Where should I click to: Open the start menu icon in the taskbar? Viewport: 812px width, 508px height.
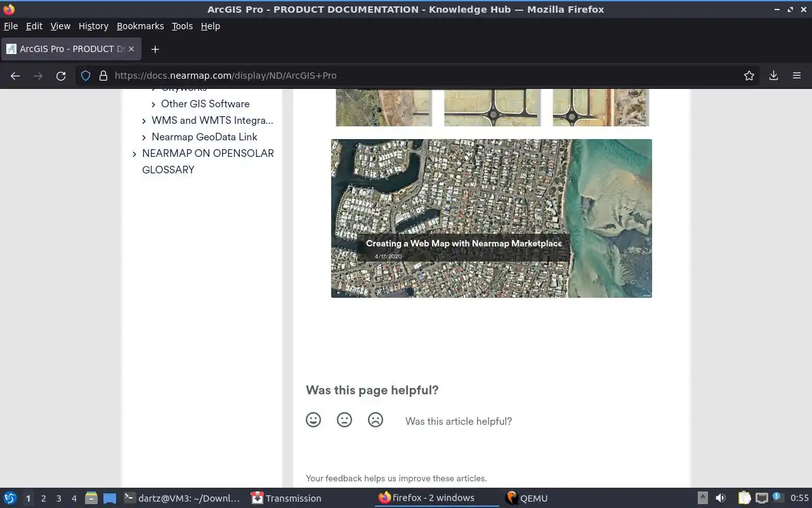coord(10,498)
